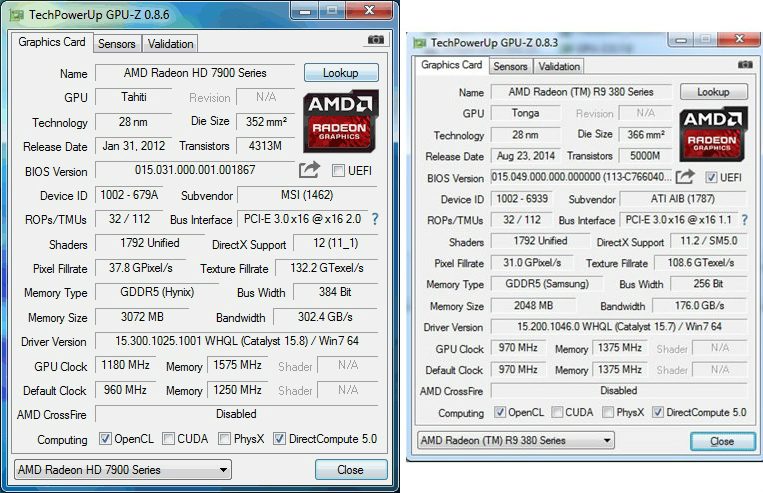Viewport: 763px width, 493px height.
Task: Select Graphics Card tab in GPU-Z 0.8.3
Action: click(452, 65)
